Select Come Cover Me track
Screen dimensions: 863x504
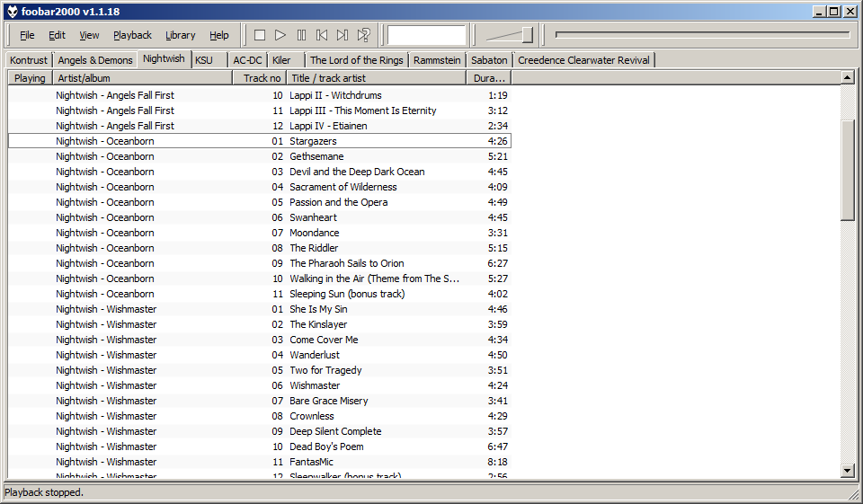point(260,340)
